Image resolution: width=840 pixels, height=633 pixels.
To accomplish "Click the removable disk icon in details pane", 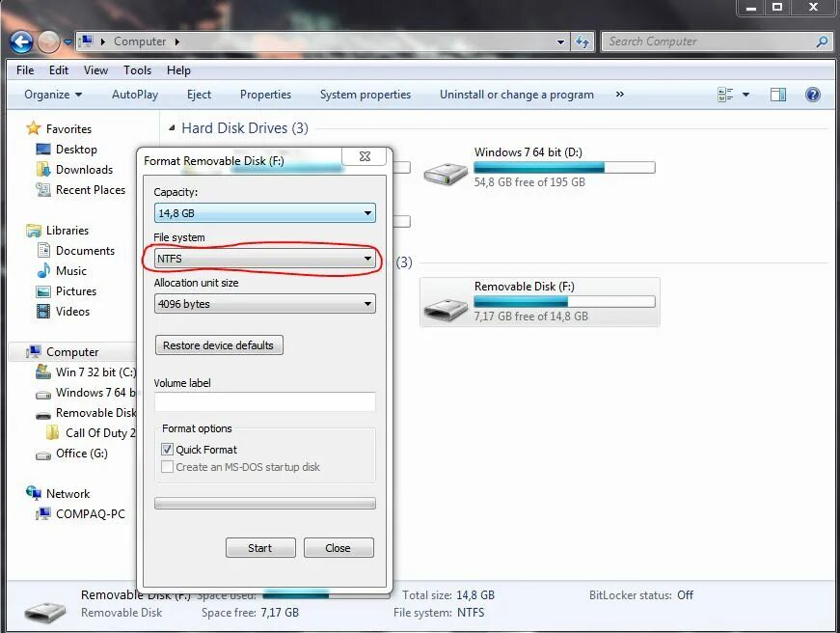I will coord(45,611).
